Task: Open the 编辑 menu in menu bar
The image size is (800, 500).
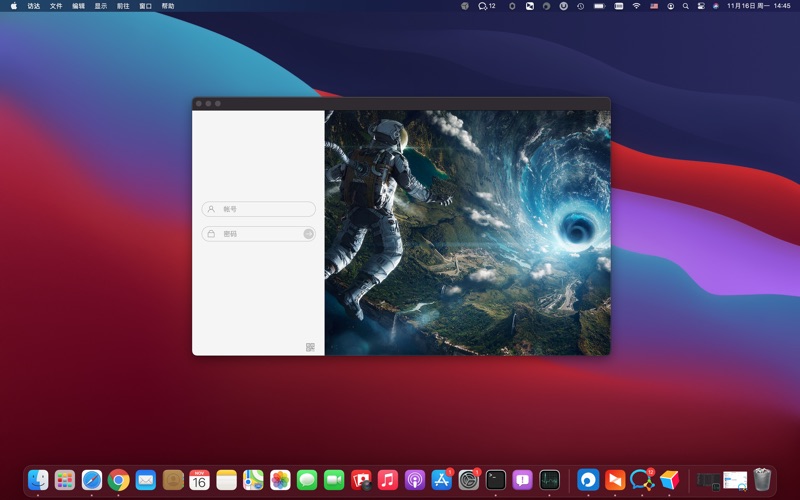Action: (78, 6)
